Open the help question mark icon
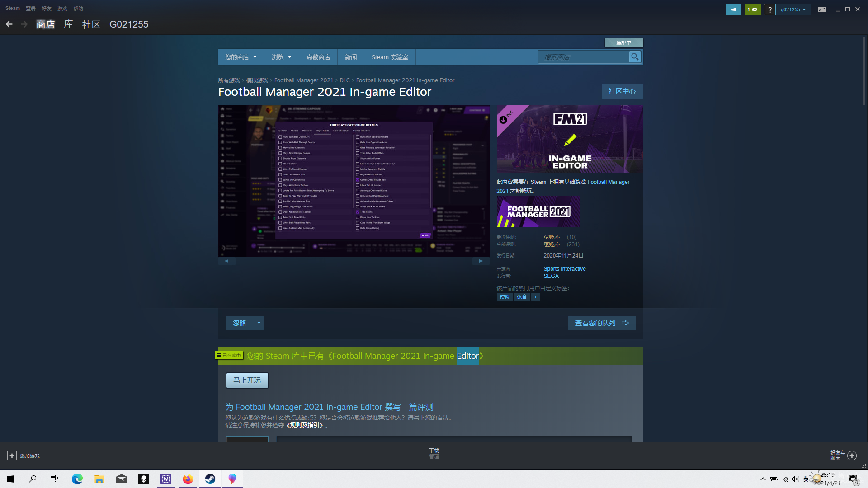The image size is (868, 488). coord(770,9)
